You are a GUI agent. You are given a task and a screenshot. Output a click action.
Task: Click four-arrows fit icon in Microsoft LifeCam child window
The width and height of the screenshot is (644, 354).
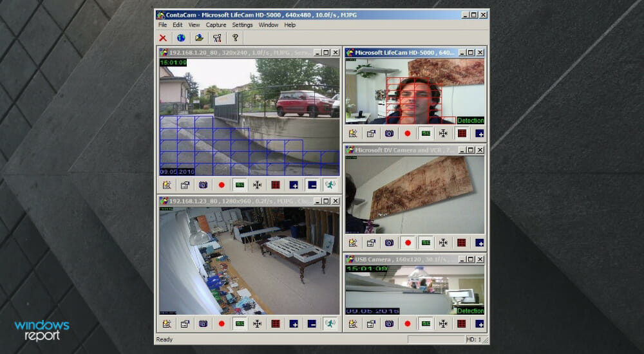(x=444, y=133)
